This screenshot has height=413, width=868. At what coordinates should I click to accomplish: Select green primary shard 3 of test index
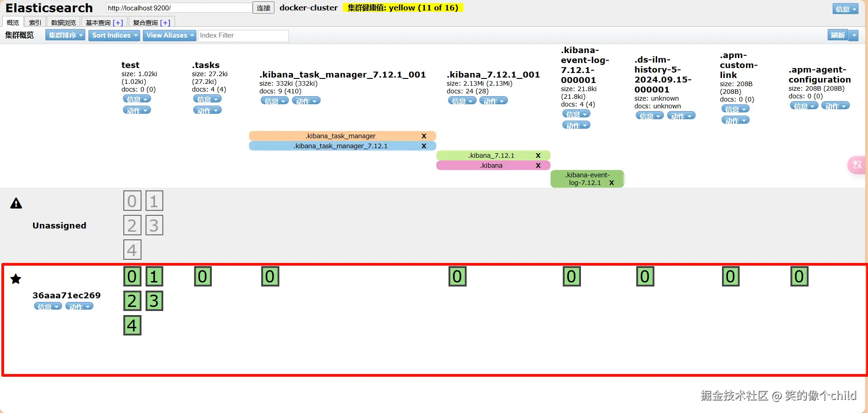pyautogui.click(x=154, y=301)
